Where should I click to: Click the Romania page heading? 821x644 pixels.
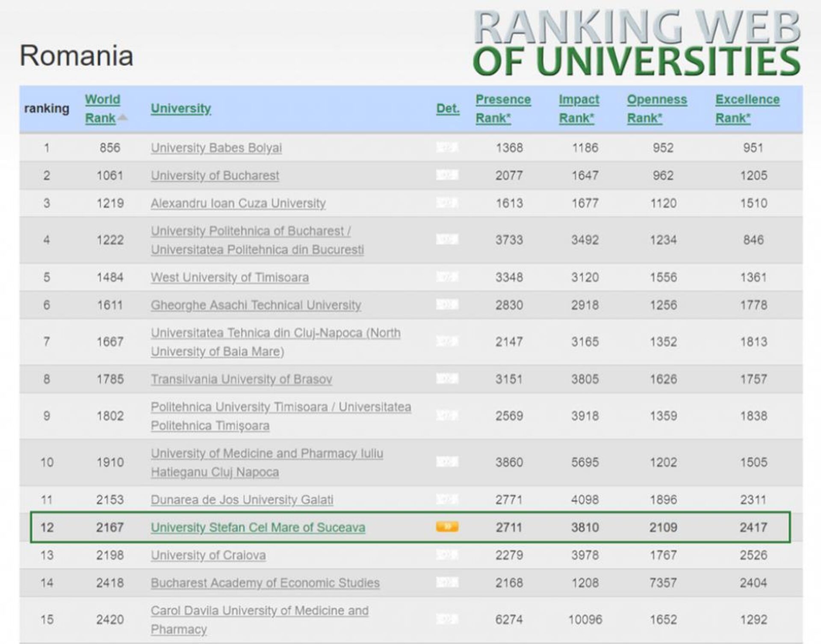[77, 56]
